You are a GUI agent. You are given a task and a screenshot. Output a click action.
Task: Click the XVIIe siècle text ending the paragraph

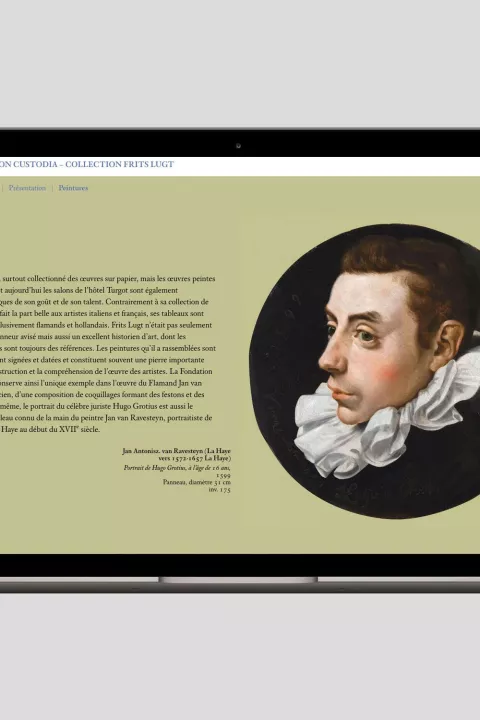79,430
